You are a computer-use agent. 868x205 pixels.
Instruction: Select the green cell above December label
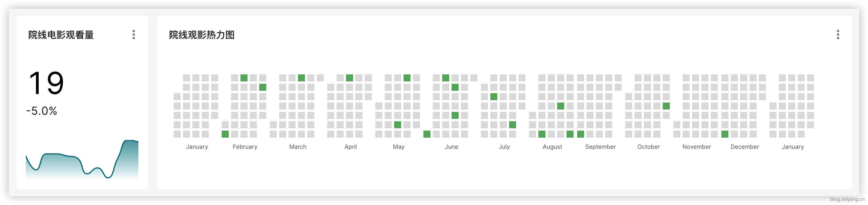pos(725,134)
